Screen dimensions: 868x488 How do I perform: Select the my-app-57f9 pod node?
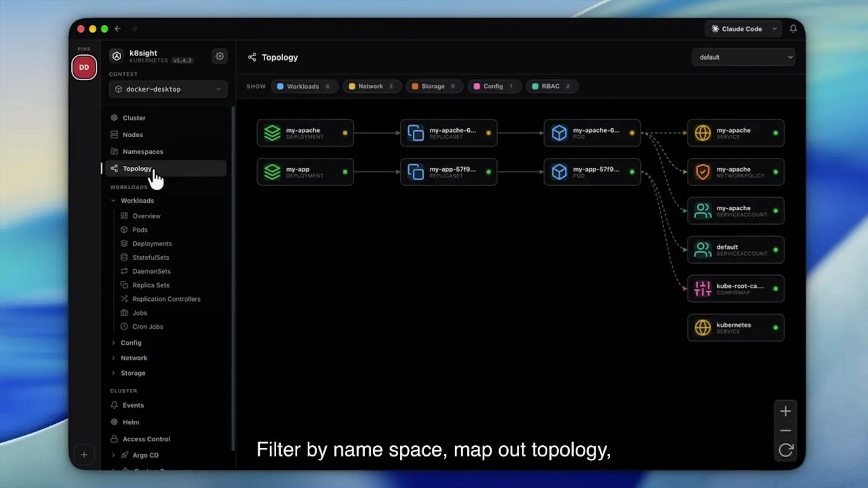pyautogui.click(x=592, y=172)
